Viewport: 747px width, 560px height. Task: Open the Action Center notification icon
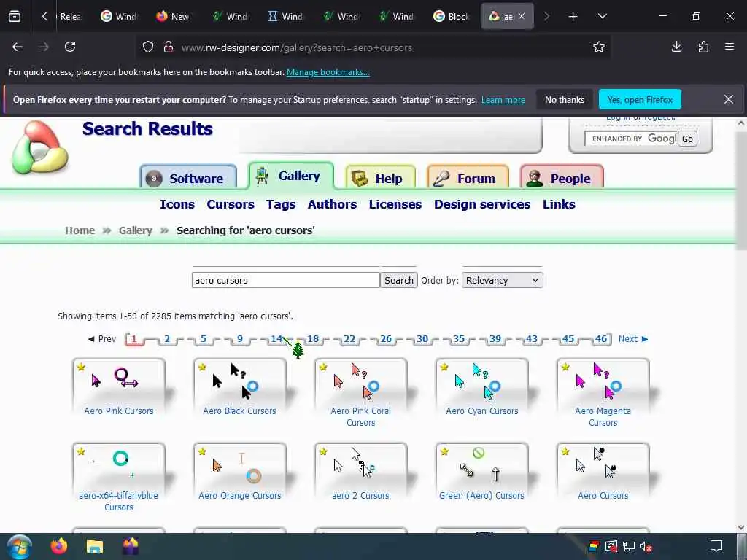(x=716, y=546)
